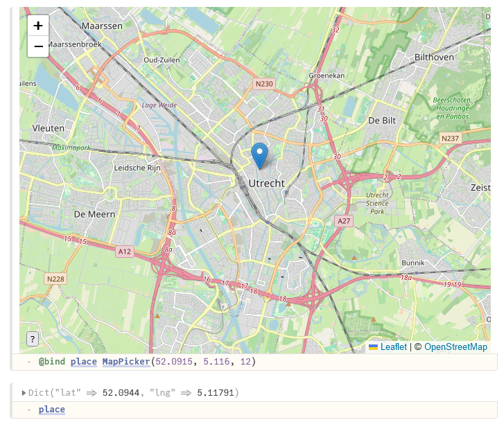The height and width of the screenshot is (429, 504).
Task: Click the N230 road shield
Action: (264, 84)
